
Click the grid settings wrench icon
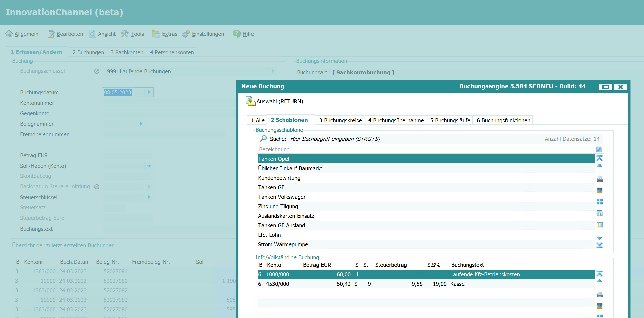pyautogui.click(x=599, y=149)
